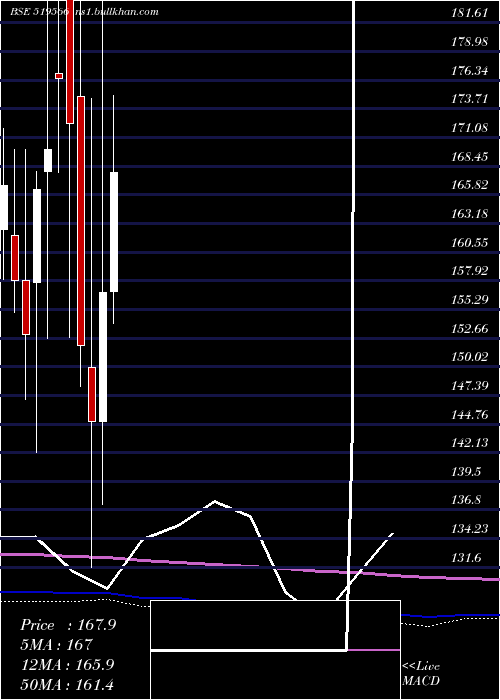Click the 12MA : 165.9 readout
The width and height of the screenshot is (500, 700).
click(68, 665)
